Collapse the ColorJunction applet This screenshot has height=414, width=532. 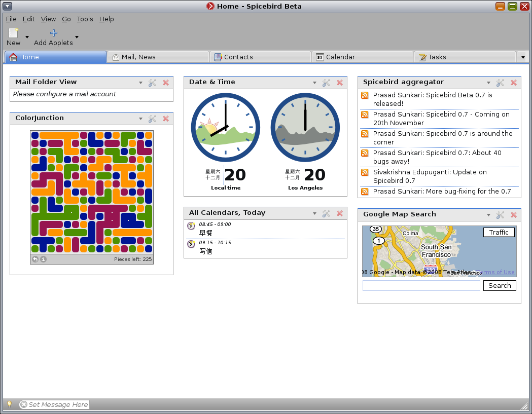coord(140,119)
